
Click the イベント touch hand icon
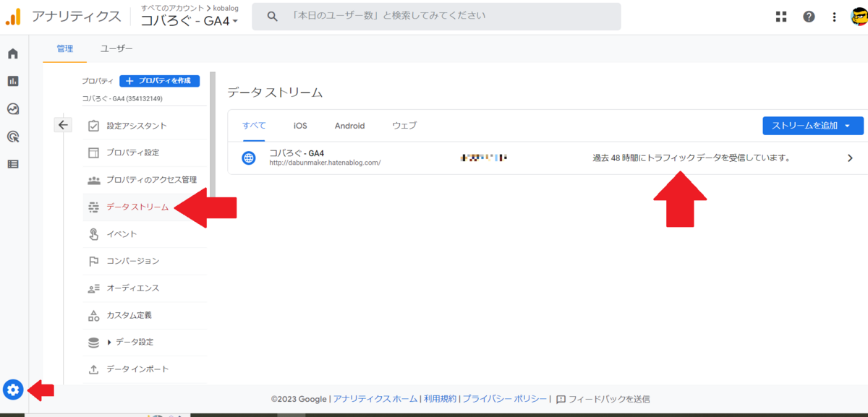[93, 234]
